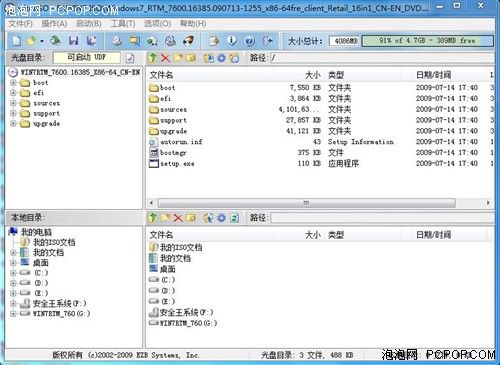This screenshot has height=365, width=500.
Task: Expand the upgrade folder in disc tree
Action: [x=13, y=123]
